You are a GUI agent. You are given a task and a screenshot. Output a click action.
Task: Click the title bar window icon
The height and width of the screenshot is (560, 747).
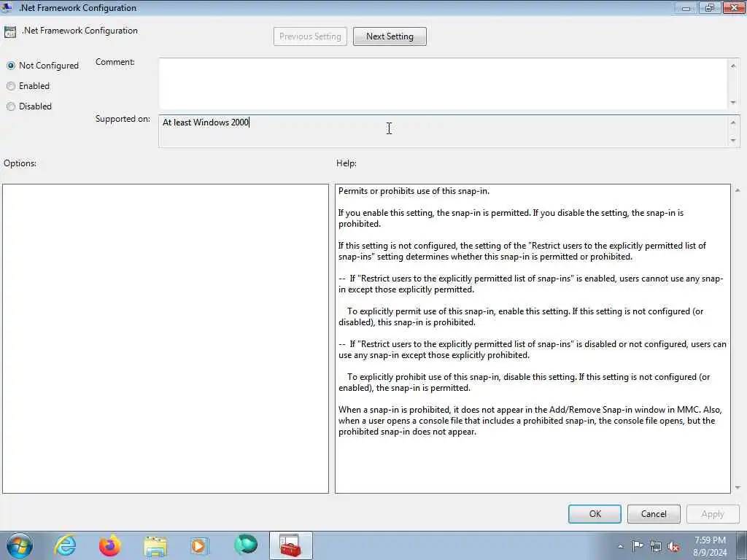(7, 7)
